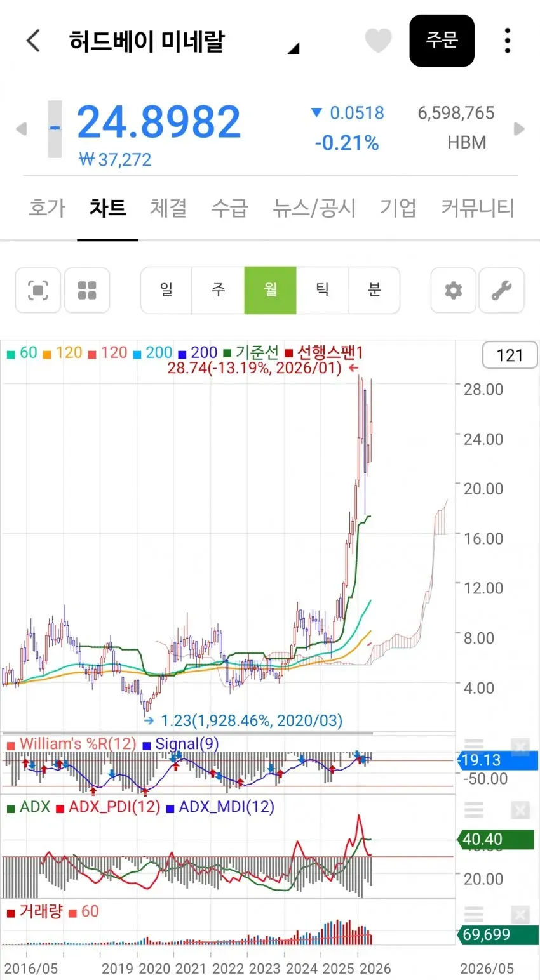Viewport: 540px width, 980px height.
Task: Tap the 주문 order button
Action: (442, 41)
